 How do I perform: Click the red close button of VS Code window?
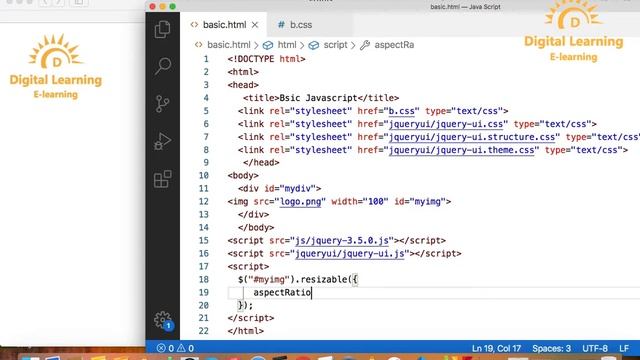coord(153,7)
